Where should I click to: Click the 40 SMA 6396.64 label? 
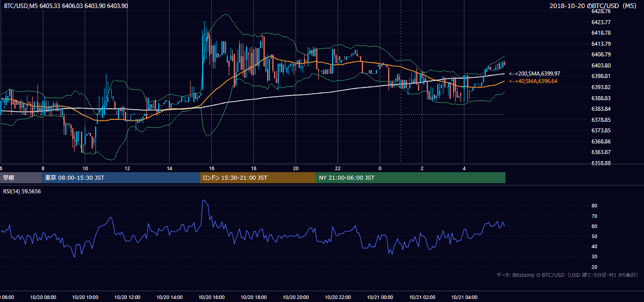pos(533,81)
